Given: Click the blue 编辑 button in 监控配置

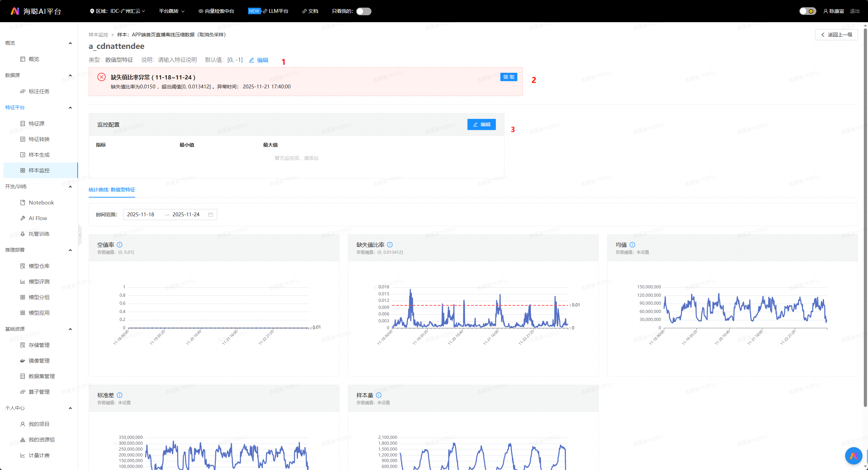Looking at the screenshot, I should 481,124.
